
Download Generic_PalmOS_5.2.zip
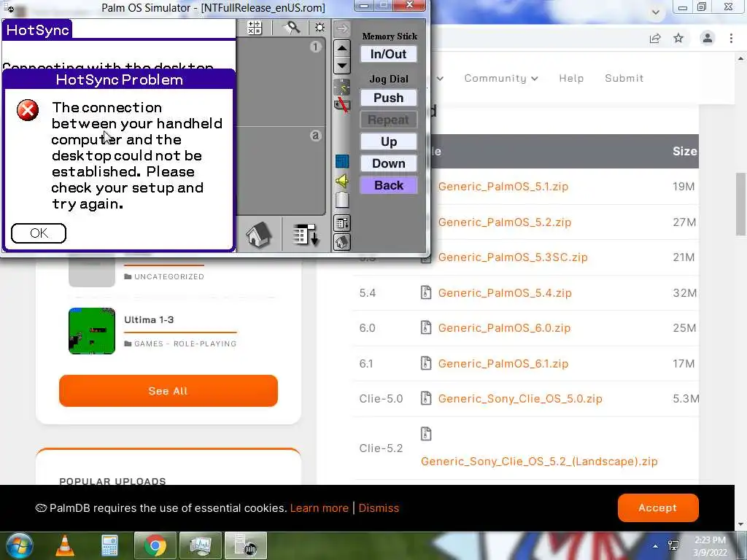click(505, 222)
